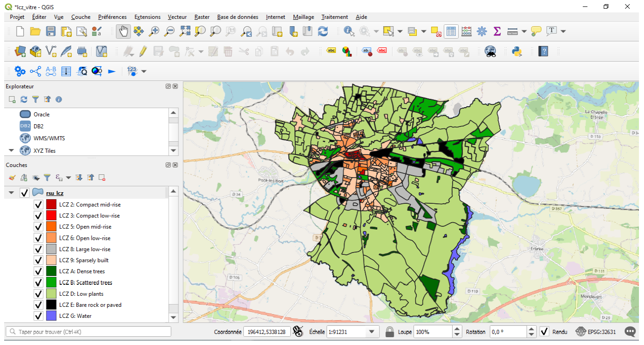
Task: Collapse the XYZ Tiles tree item
Action: tap(11, 150)
